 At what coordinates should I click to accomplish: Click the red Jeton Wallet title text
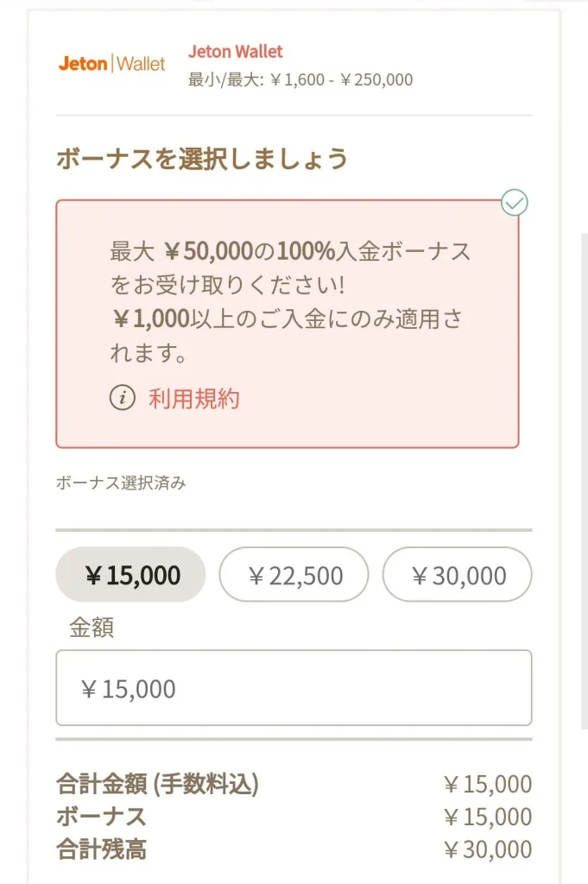(235, 52)
